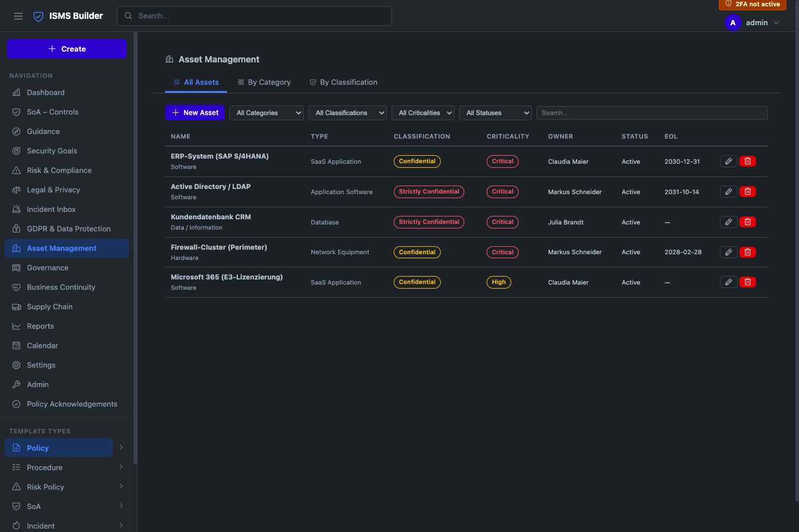Open the All Criticalities filter dropdown
This screenshot has height=532, width=799.
coord(423,113)
